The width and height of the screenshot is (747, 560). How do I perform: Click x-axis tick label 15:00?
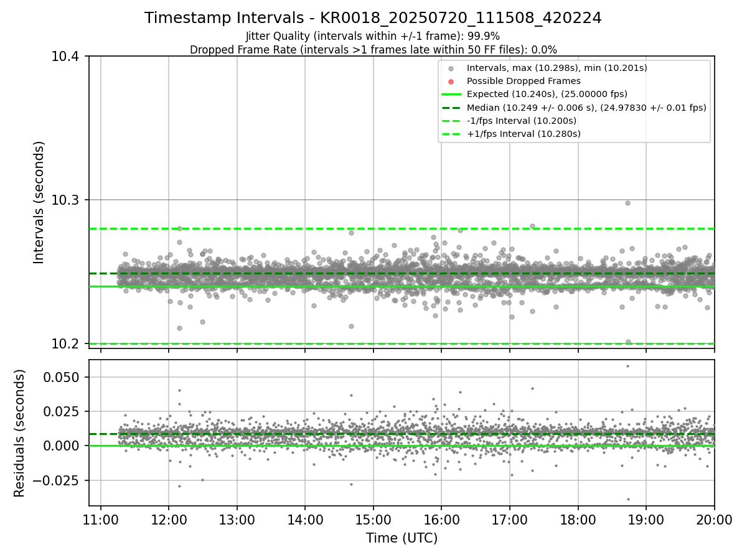pos(374,520)
